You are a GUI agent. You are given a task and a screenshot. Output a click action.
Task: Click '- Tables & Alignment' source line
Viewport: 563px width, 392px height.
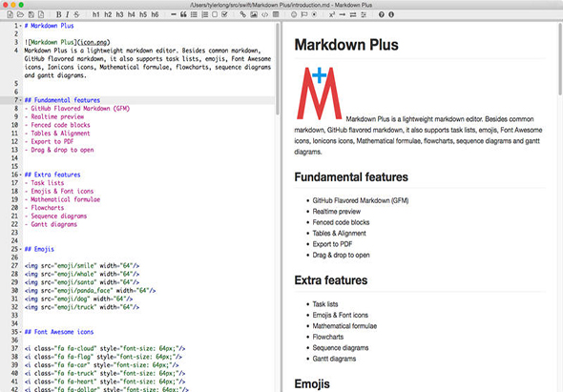click(x=57, y=134)
